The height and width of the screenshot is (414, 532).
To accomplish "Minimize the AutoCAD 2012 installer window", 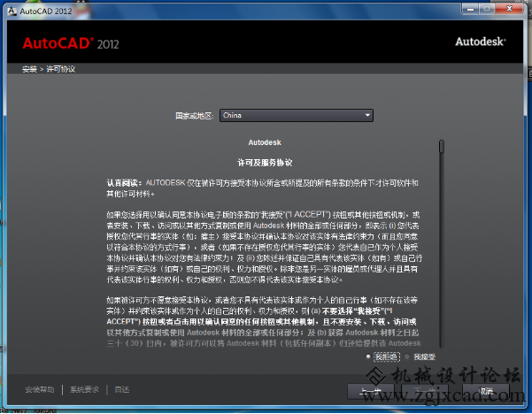I will (470, 9).
